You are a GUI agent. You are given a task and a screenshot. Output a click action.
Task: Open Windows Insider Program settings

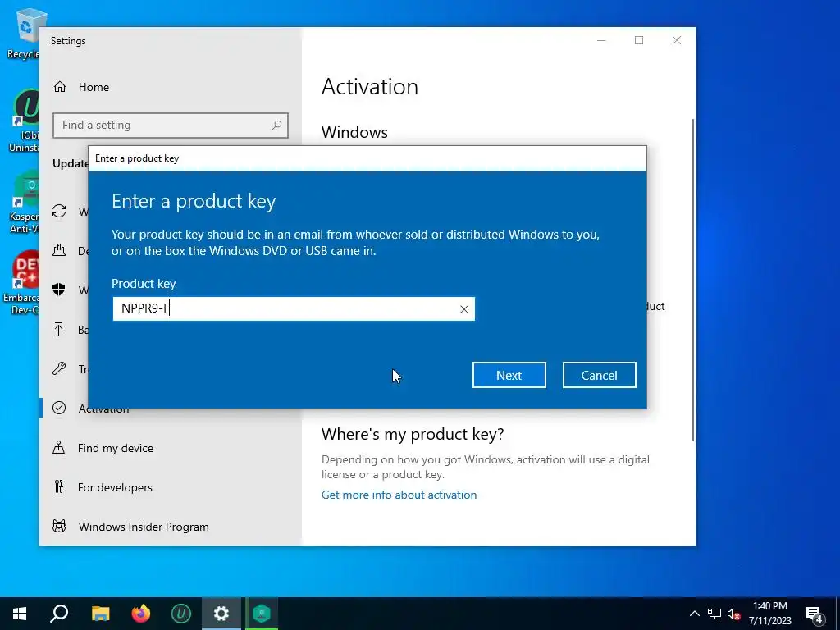(x=144, y=527)
